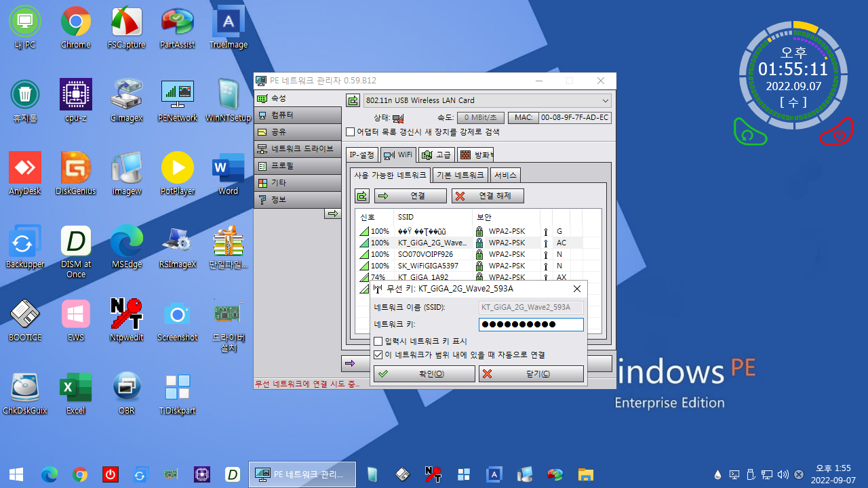Enable force search new devices checkbox
The width and height of the screenshot is (868, 488).
[350, 132]
